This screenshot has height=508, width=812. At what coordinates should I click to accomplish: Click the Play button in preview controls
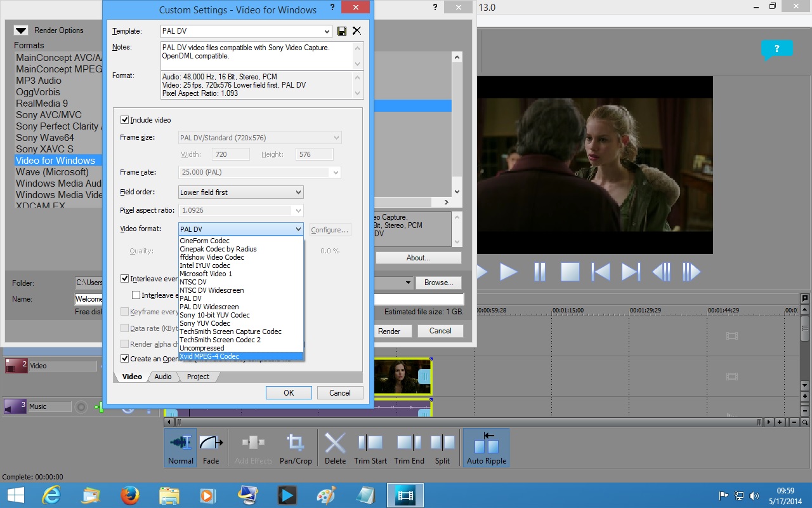pyautogui.click(x=508, y=272)
